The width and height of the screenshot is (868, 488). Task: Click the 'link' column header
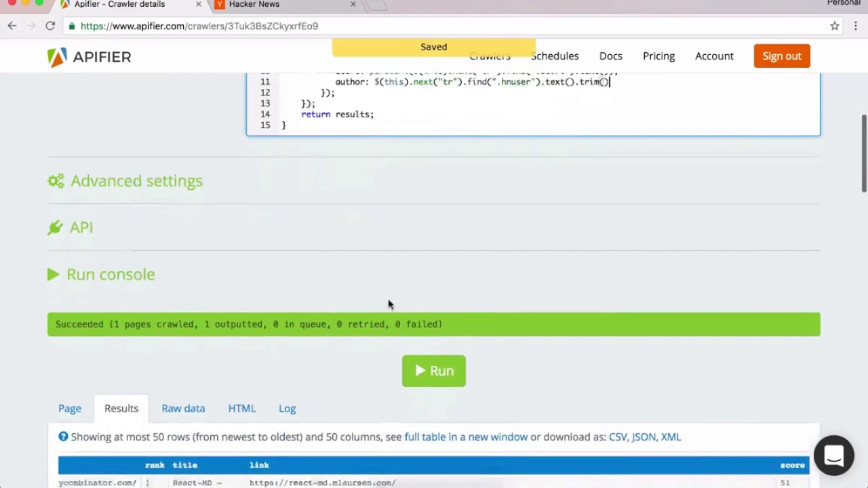[x=259, y=465]
